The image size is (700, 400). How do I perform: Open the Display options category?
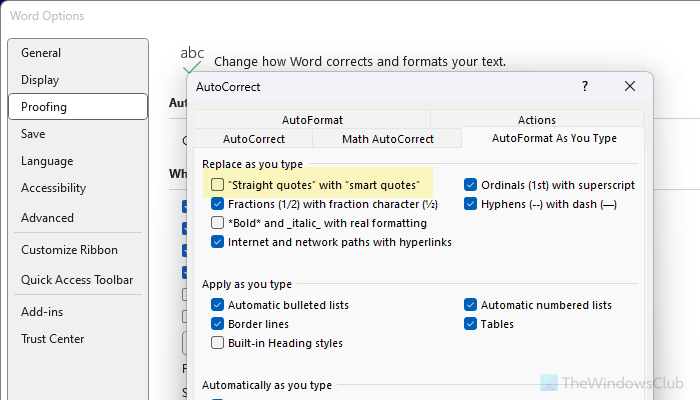point(40,80)
